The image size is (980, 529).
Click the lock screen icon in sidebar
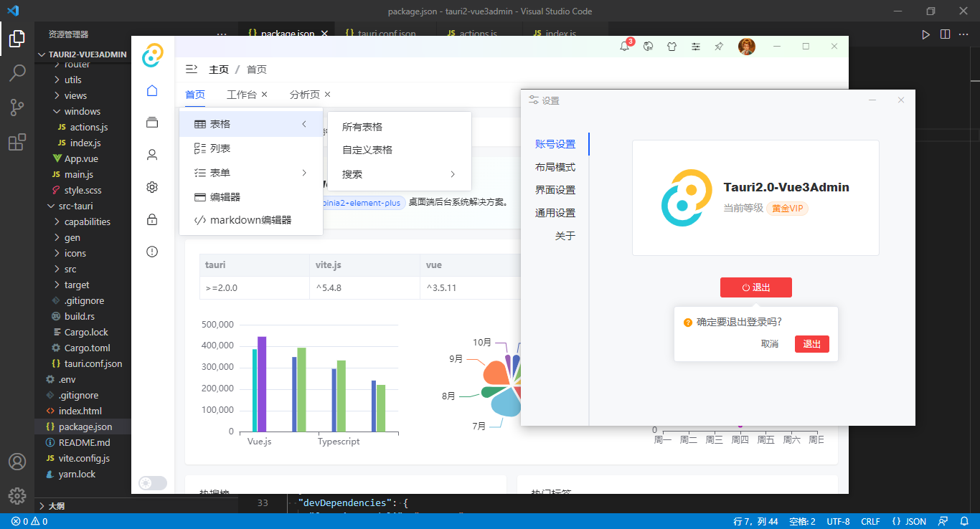coord(151,219)
